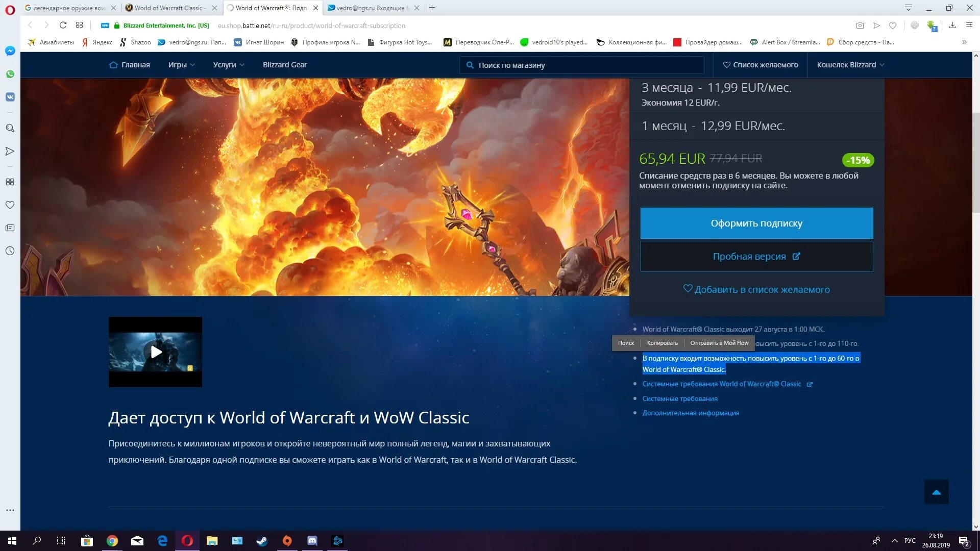Open Системные требования link
The height and width of the screenshot is (551, 980).
click(x=680, y=398)
